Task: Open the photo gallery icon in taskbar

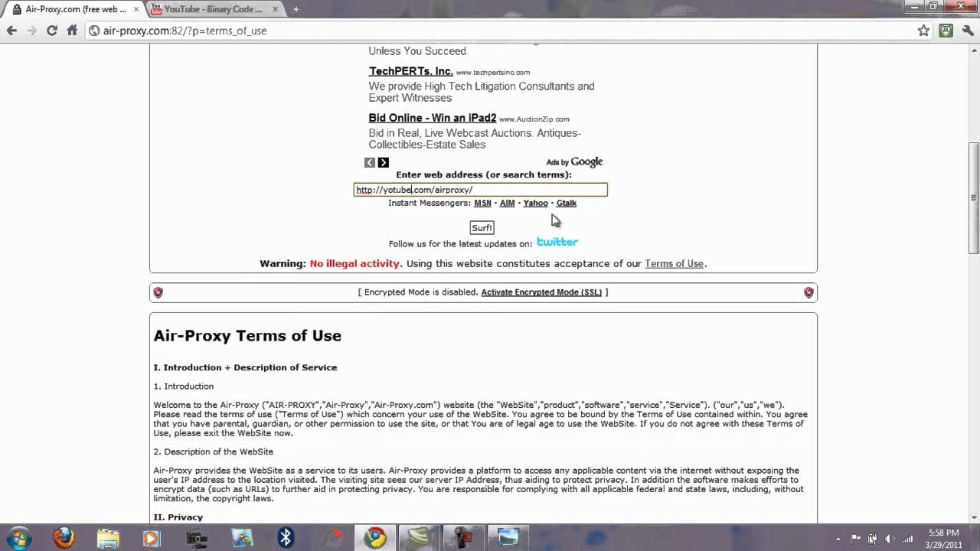Action: click(241, 537)
